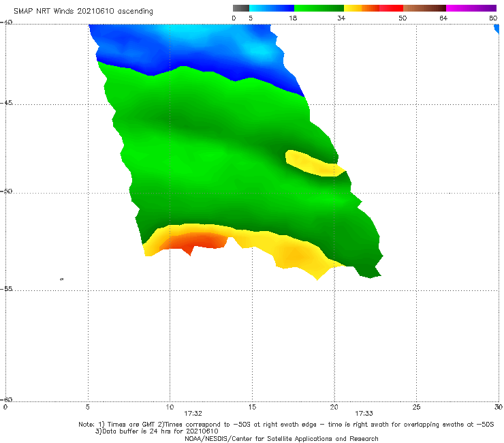504x443 pixels.
Task: Click the magenta-purple segment of the color bar
Action: pos(471,8)
